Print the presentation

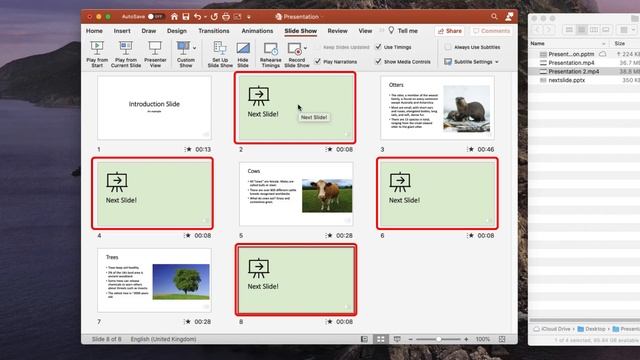pos(226,17)
